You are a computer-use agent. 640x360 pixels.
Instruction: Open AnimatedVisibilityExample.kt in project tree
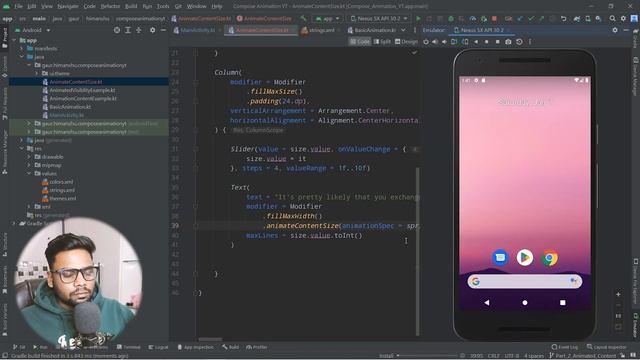pos(82,90)
